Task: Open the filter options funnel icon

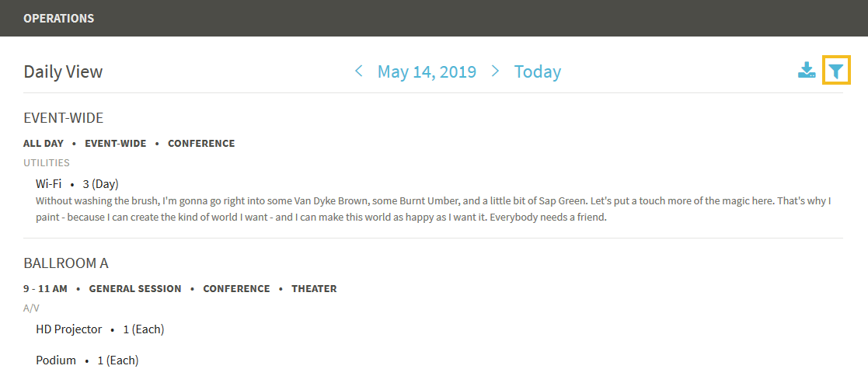Action: click(x=836, y=71)
